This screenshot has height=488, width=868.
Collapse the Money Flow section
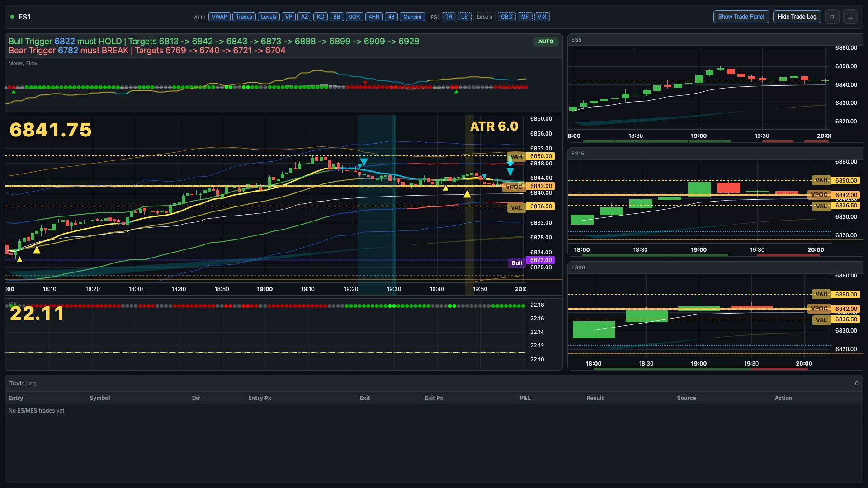(x=23, y=63)
